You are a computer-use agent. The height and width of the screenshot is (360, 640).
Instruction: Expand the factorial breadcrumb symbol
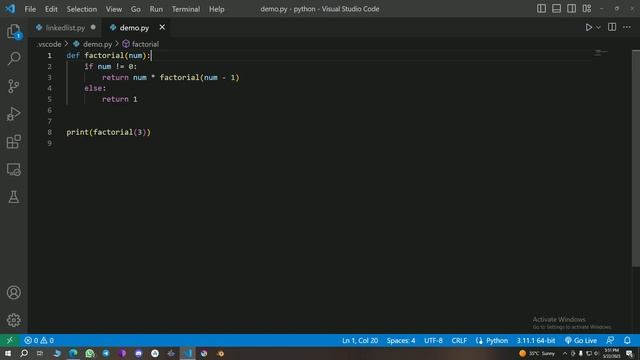[141, 44]
